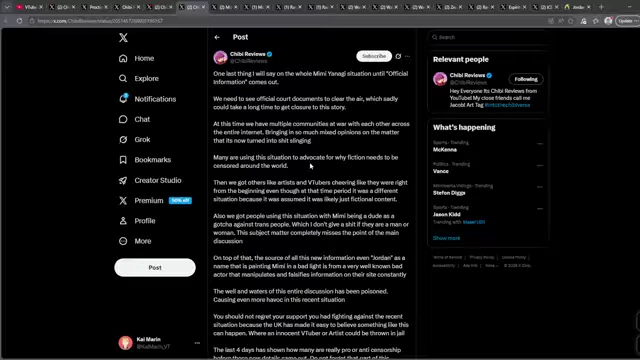Click the Subscribe button on the post
The height and width of the screenshot is (360, 640).
[x=374, y=56]
